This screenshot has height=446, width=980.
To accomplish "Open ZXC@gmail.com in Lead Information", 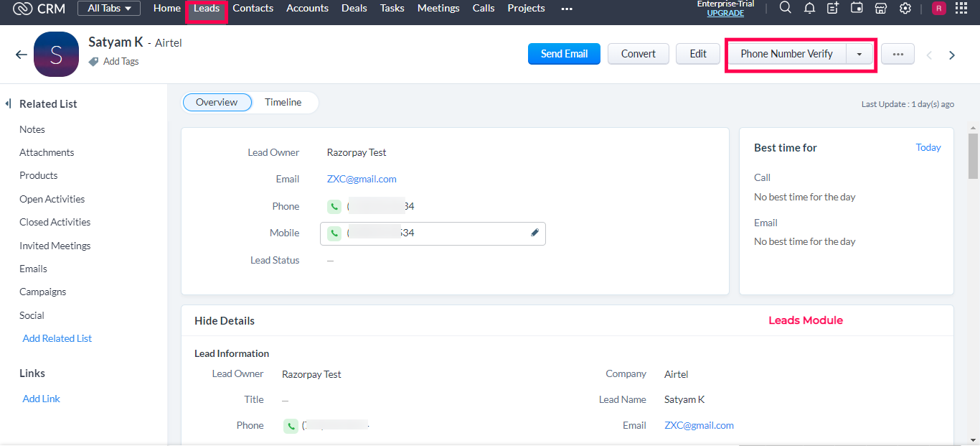I will [699, 425].
